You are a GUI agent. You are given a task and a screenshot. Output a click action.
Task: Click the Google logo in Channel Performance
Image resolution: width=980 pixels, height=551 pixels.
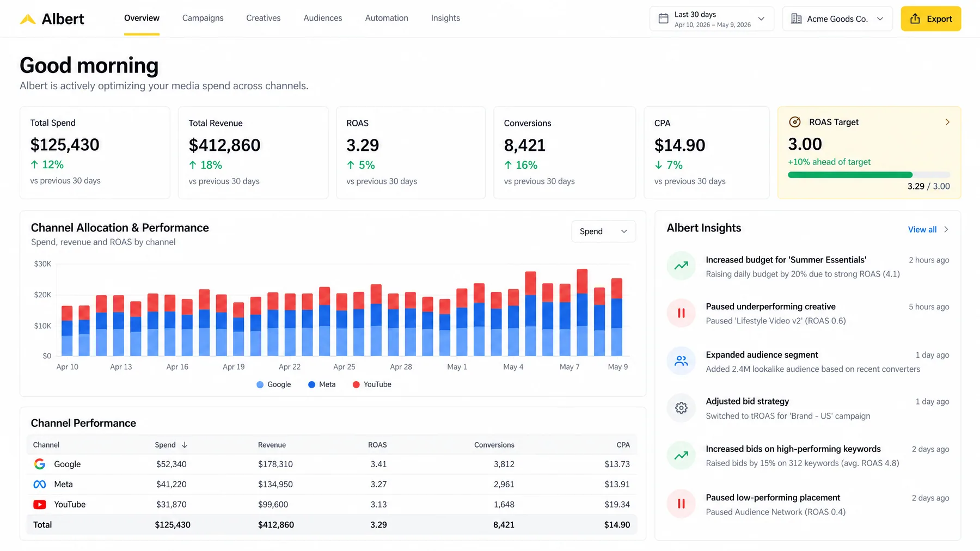[40, 464]
